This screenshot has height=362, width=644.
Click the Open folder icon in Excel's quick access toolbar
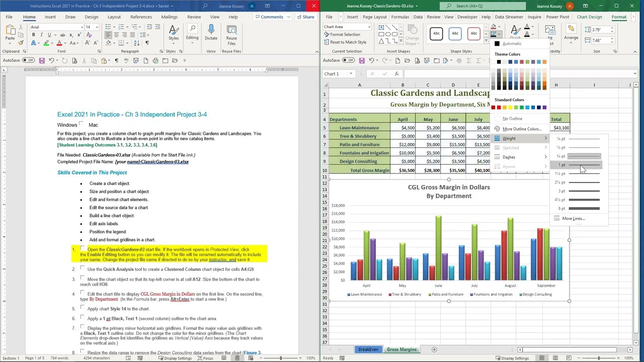pos(407,60)
